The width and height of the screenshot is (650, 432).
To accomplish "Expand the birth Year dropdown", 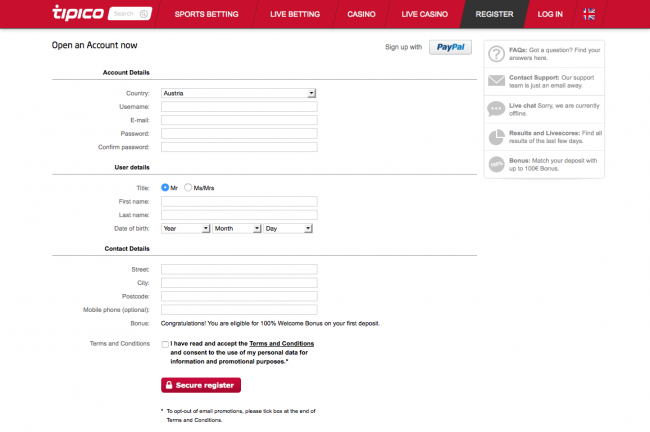I will (x=185, y=228).
